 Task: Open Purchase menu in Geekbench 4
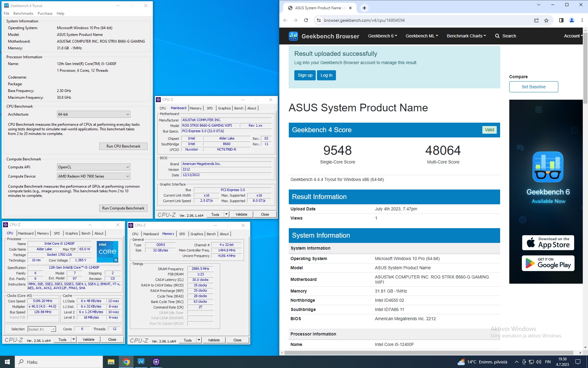tap(45, 13)
